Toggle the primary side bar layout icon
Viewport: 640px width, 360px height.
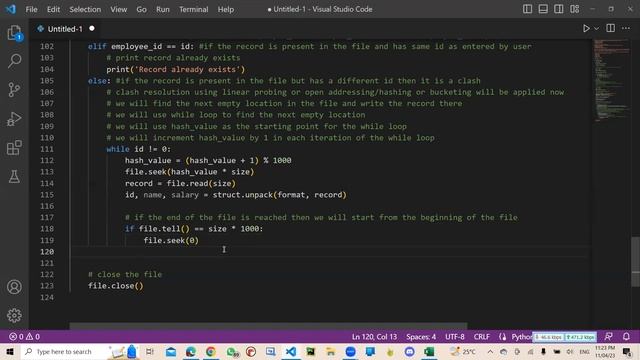click(x=527, y=9)
